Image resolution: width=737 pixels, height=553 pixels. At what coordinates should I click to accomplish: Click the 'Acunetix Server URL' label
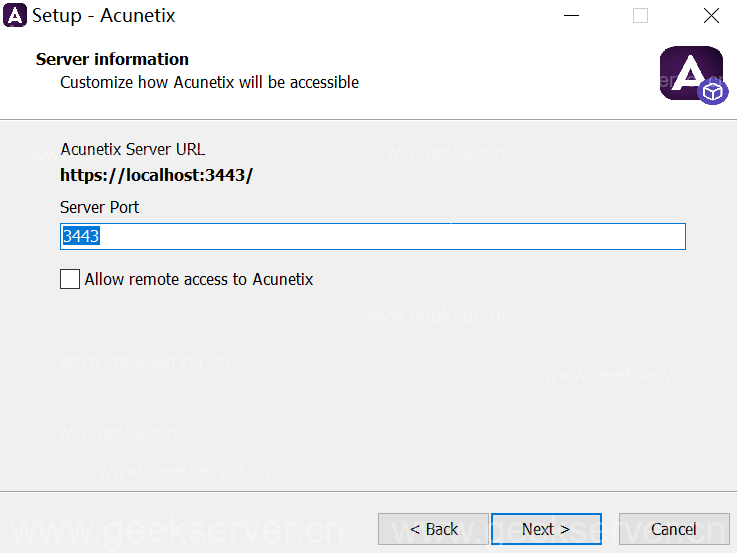(x=132, y=150)
